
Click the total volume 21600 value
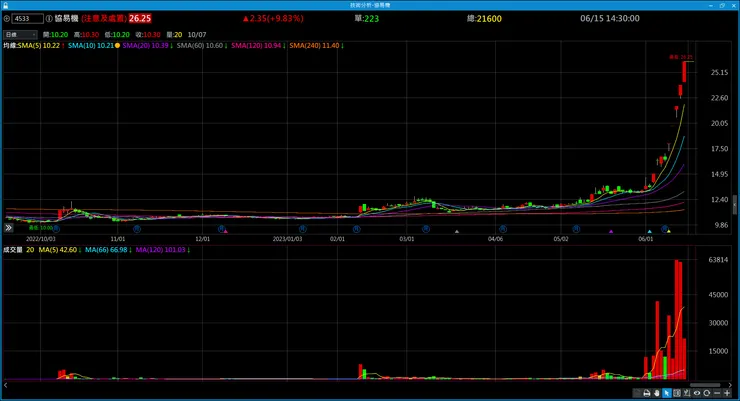tap(489, 19)
